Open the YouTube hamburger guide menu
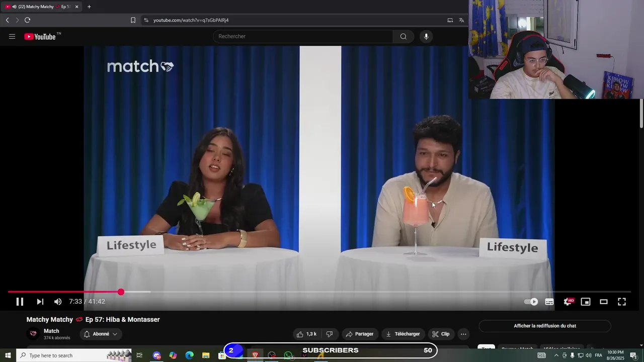Viewport: 644px width, 362px height. pyautogui.click(x=12, y=37)
